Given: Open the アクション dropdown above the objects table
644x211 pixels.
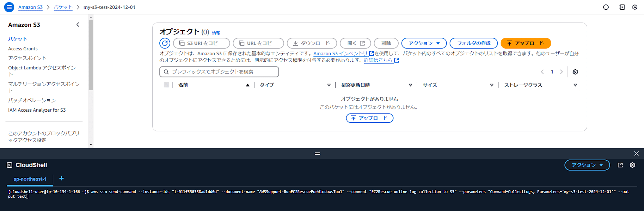Looking at the screenshot, I should pyautogui.click(x=424, y=43).
